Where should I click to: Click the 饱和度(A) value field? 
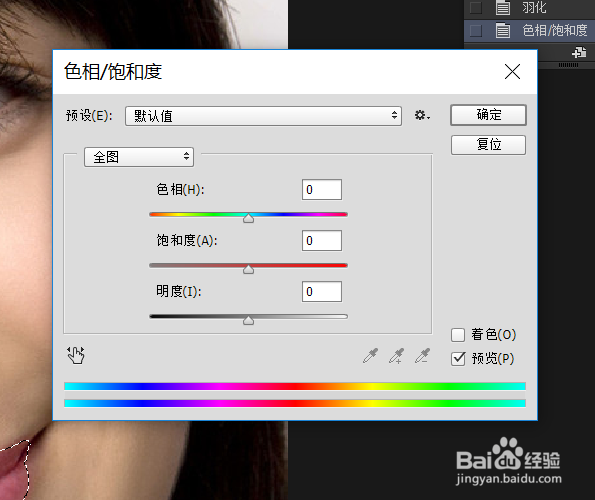(x=322, y=241)
